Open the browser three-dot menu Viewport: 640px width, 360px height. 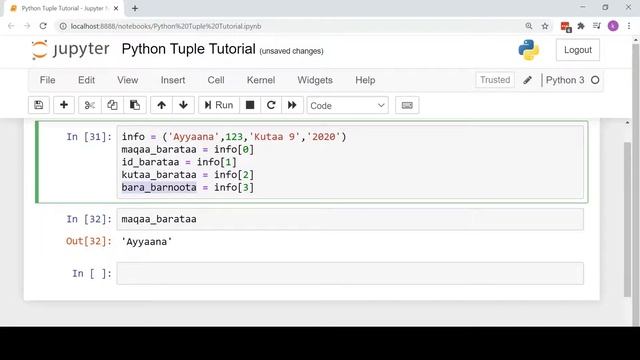(x=629, y=26)
